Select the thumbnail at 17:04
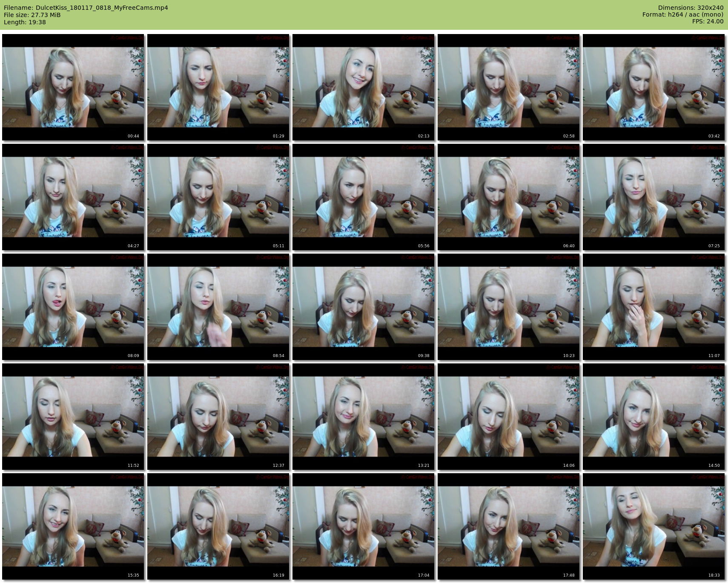This screenshot has width=728, height=583. (364, 526)
